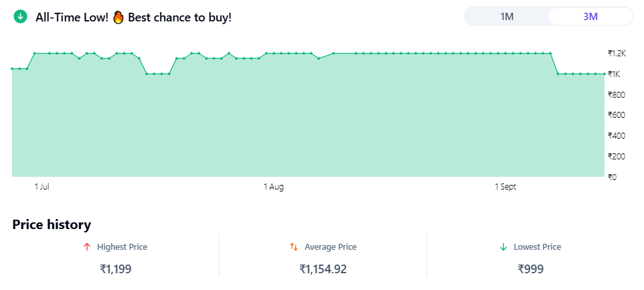644x290 pixels.
Task: Click the ₹999 lowest price value
Action: [x=531, y=269]
